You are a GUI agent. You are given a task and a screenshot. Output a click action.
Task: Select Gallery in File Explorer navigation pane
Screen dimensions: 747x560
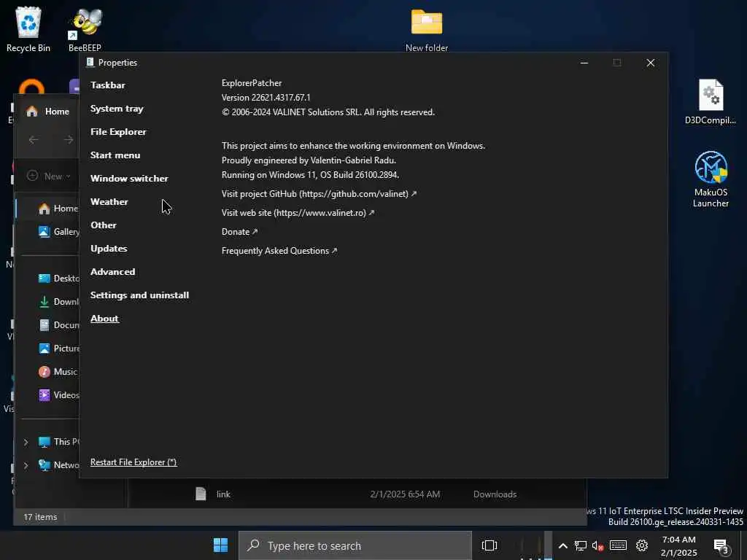click(x=58, y=232)
